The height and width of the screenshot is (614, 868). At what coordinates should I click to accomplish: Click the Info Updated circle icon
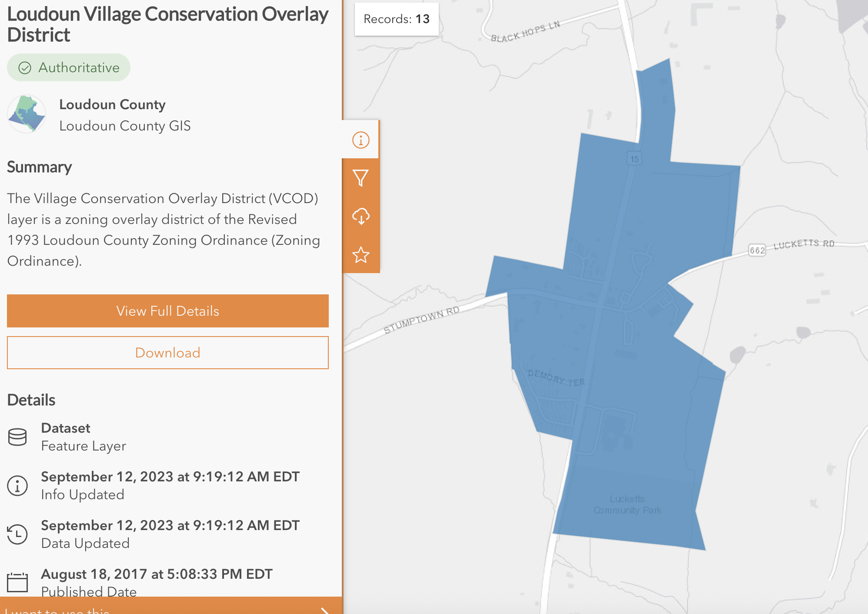coord(17,485)
